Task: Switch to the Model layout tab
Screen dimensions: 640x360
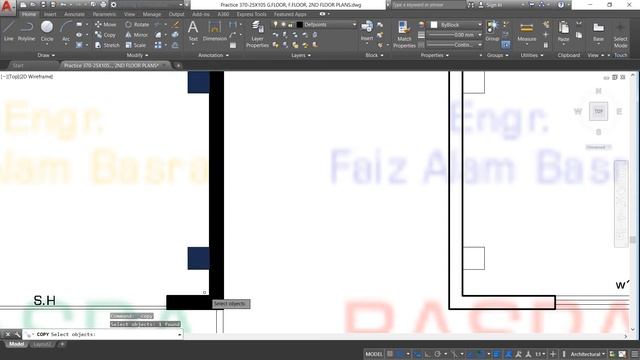Action: pyautogui.click(x=16, y=344)
